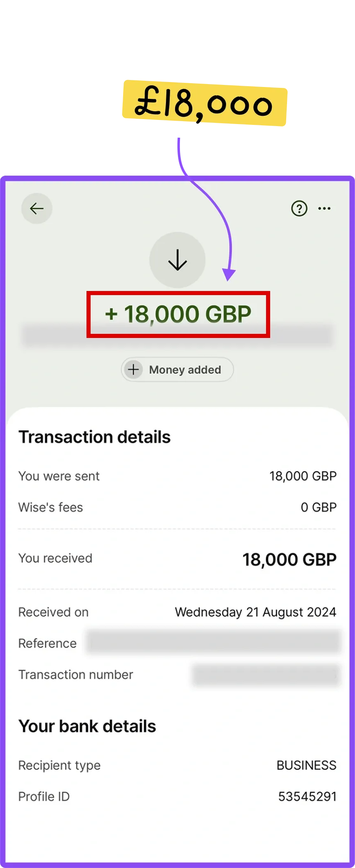Tap the BUSINESS recipient type value
The height and width of the screenshot is (868, 355).
click(x=306, y=765)
